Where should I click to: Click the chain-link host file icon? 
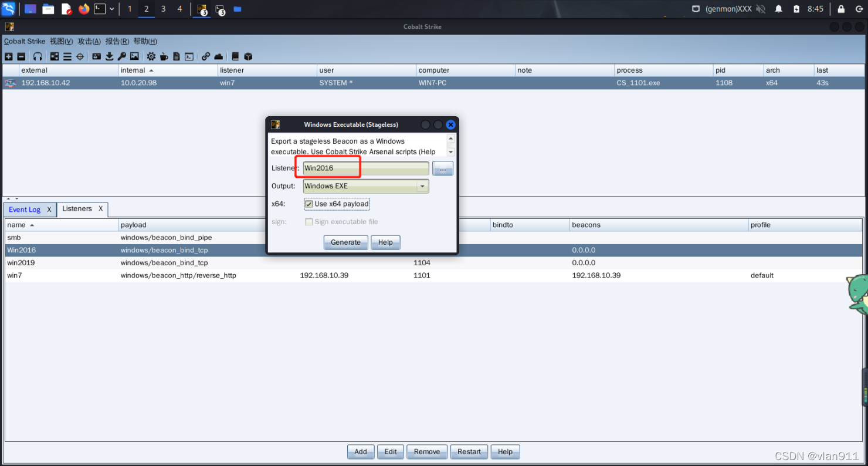[206, 56]
